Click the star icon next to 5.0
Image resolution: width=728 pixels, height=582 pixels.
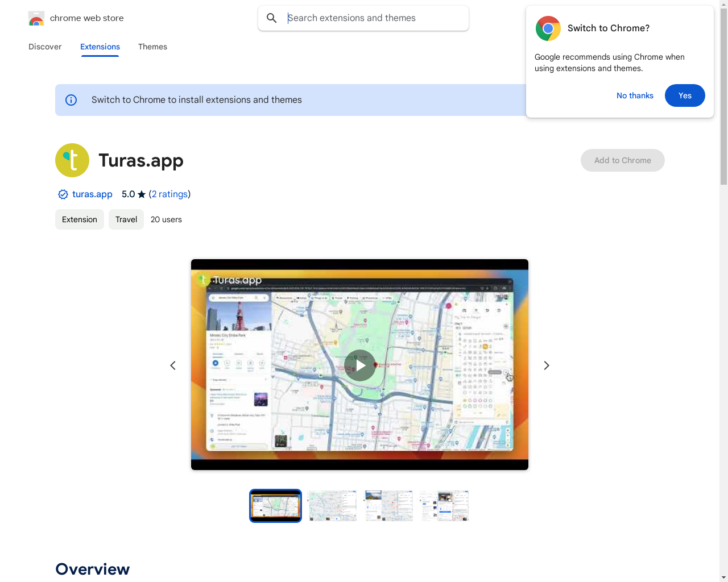tap(142, 194)
